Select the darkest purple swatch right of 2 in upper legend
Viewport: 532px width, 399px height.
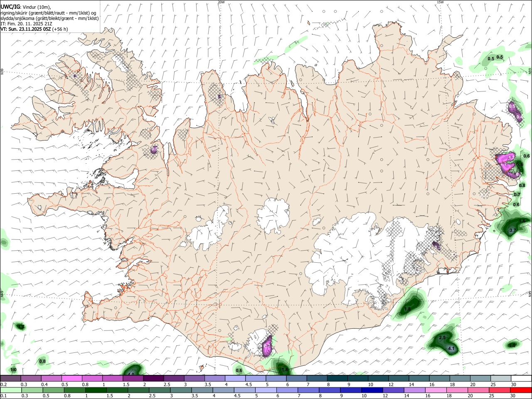(x=153, y=379)
